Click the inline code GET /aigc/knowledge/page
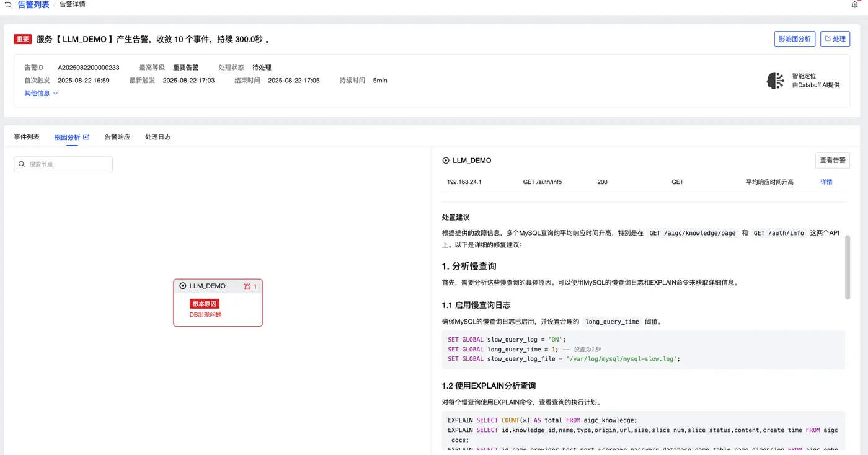This screenshot has height=455, width=868. (x=693, y=233)
